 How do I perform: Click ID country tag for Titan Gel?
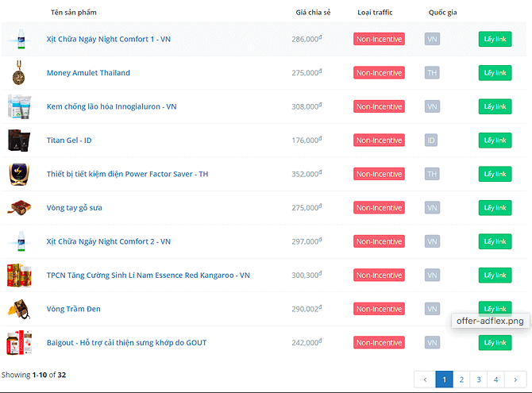(x=431, y=141)
